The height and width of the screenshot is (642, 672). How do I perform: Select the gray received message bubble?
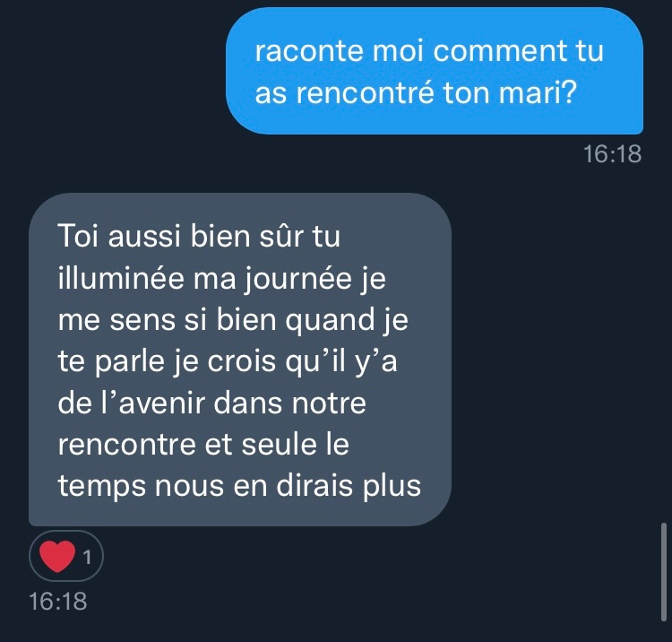pyautogui.click(x=240, y=360)
